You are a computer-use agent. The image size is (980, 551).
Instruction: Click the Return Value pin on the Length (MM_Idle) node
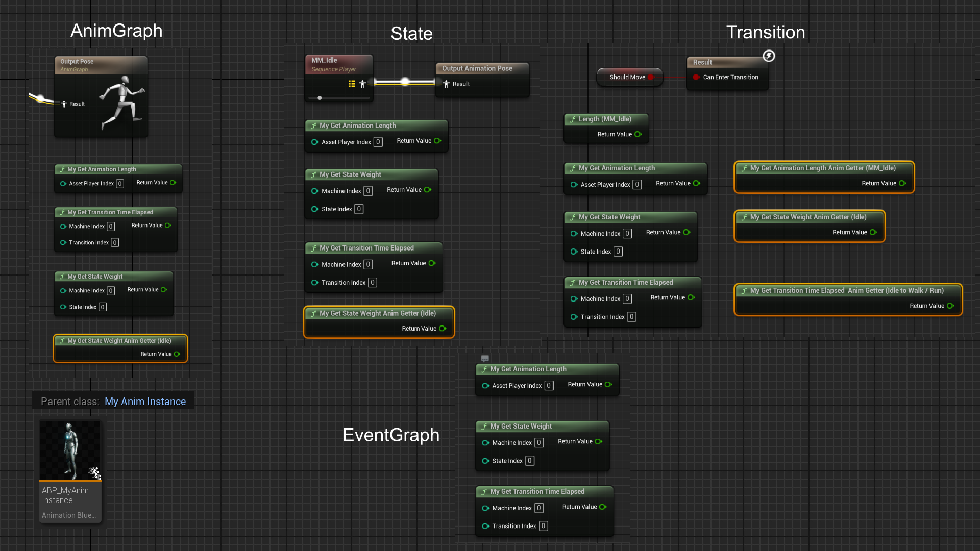[638, 134]
